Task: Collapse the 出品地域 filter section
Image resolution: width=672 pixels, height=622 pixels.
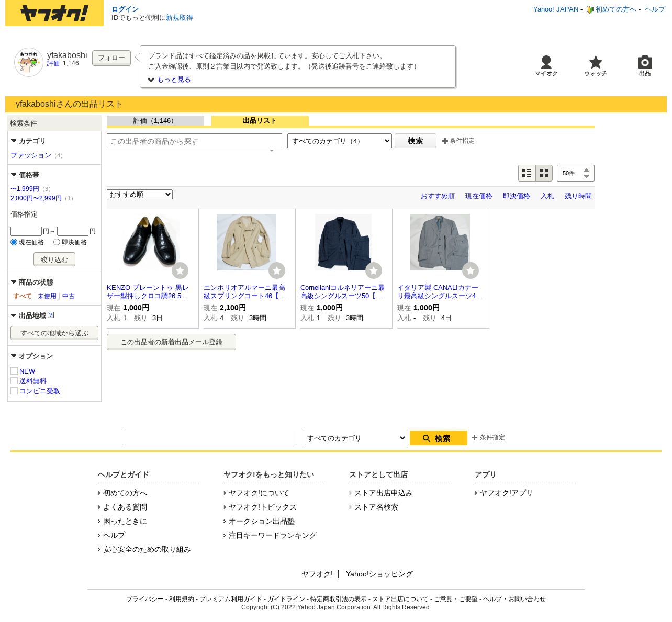Action: [14, 316]
